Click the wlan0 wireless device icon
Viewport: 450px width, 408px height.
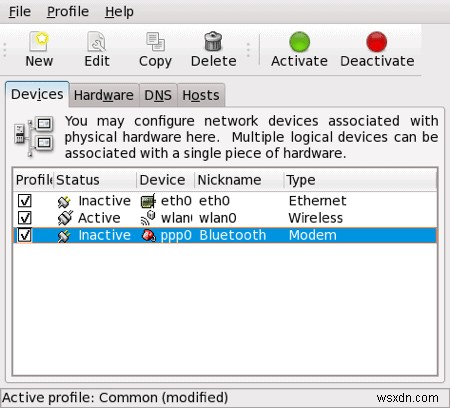click(x=148, y=218)
